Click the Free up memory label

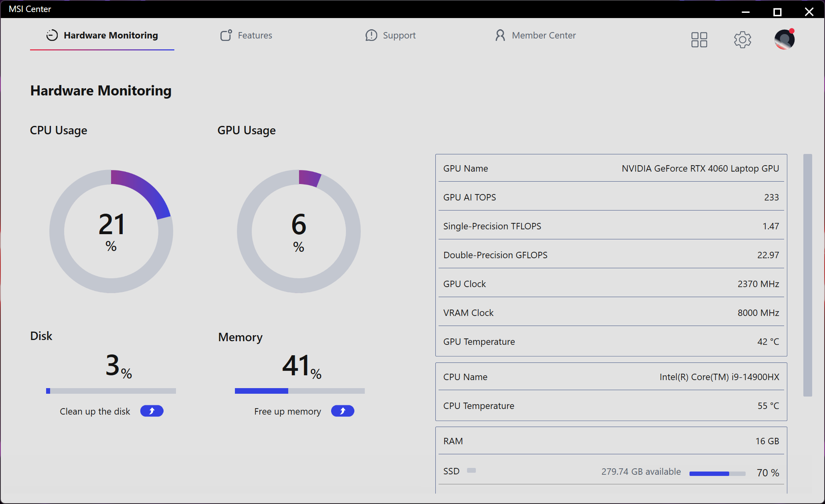[287, 411]
